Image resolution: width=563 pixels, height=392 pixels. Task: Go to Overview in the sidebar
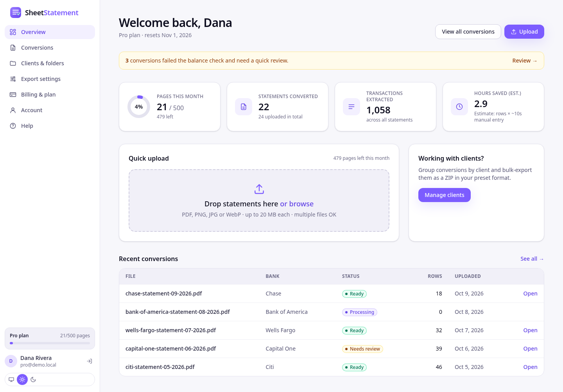tap(50, 32)
